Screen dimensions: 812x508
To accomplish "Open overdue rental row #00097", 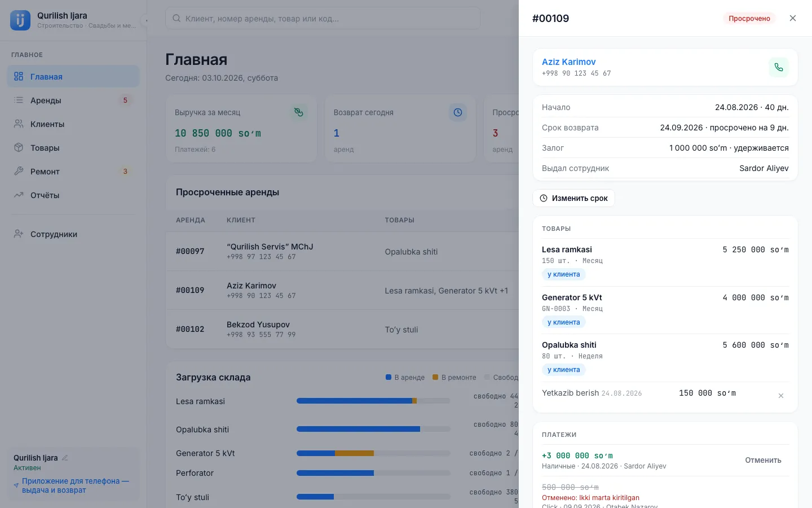I will (342, 251).
